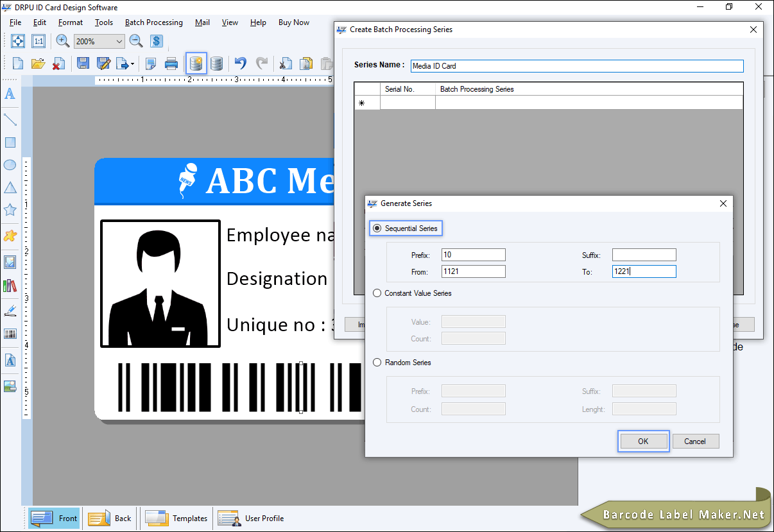774x532 pixels.
Task: Open the File menu
Action: click(x=15, y=22)
